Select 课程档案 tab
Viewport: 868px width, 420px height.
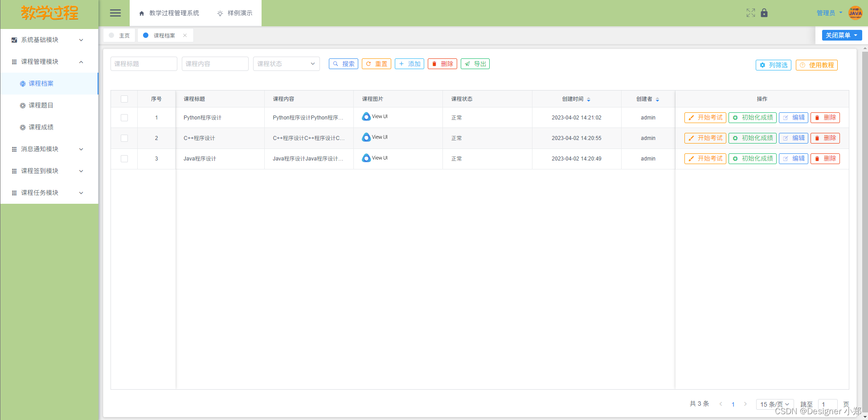tap(165, 35)
